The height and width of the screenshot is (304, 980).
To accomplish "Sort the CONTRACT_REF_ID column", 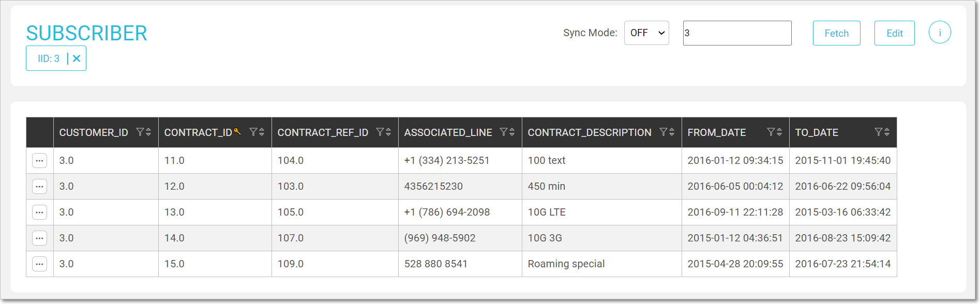I will click(388, 132).
